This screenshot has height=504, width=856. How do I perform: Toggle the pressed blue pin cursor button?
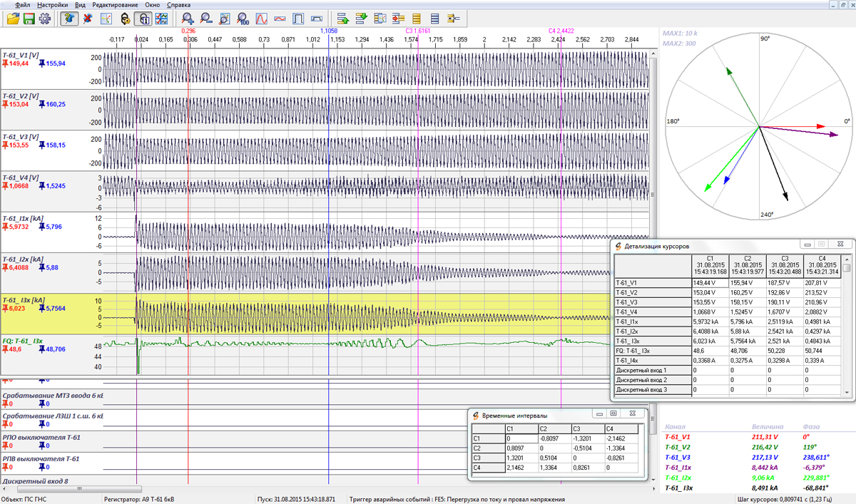[70, 19]
